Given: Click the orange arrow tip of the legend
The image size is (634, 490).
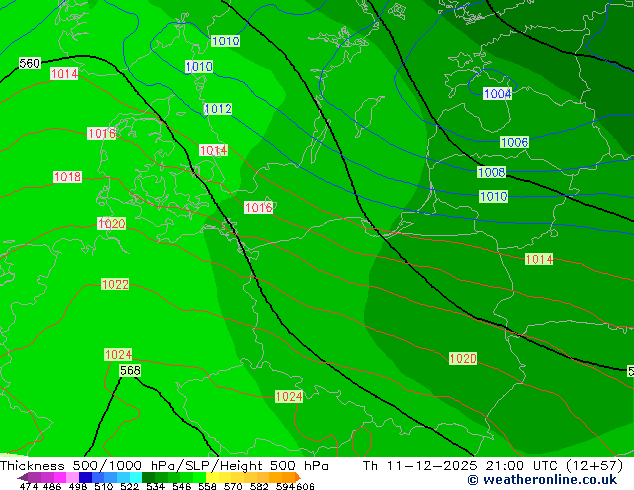Looking at the screenshot, I should coord(298,477).
